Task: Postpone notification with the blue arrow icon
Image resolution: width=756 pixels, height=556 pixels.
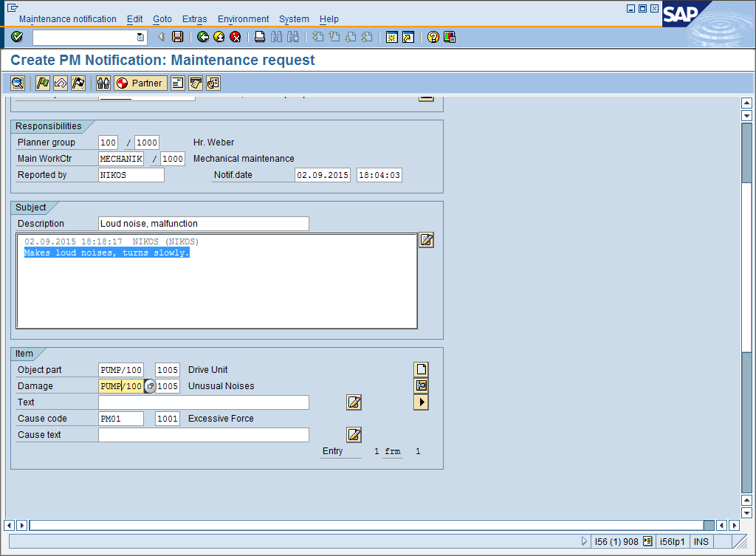Action: pyautogui.click(x=61, y=83)
